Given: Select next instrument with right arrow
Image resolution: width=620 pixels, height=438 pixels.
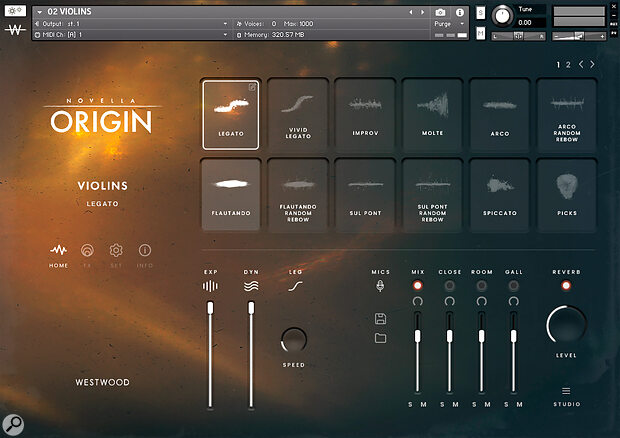Looking at the screenshot, I should 423,12.
